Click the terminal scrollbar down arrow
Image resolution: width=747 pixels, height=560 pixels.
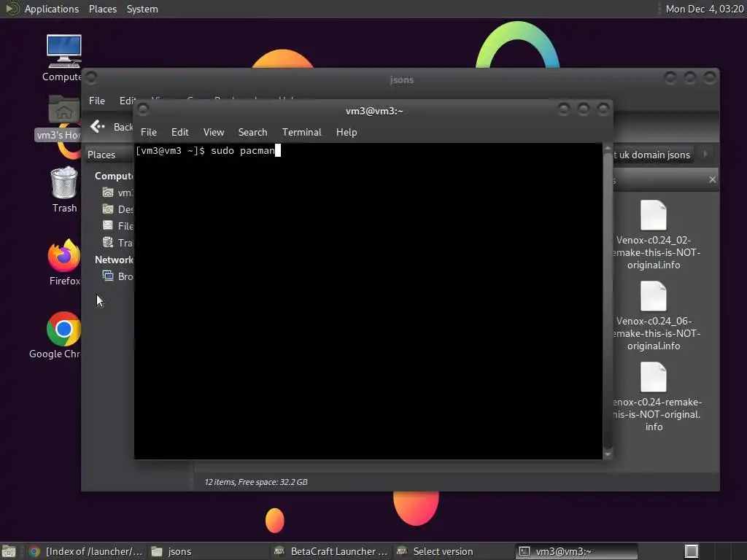click(x=608, y=454)
